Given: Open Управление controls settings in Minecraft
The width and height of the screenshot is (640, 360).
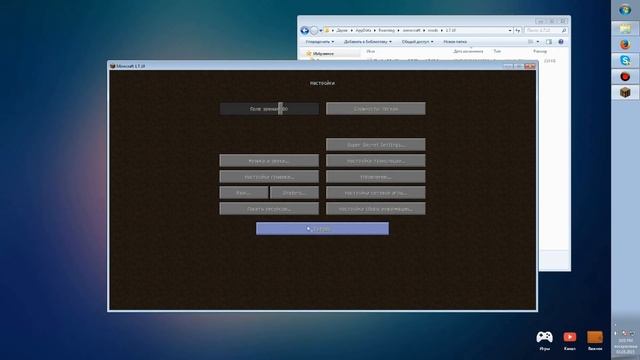Looking at the screenshot, I should 376,177.
